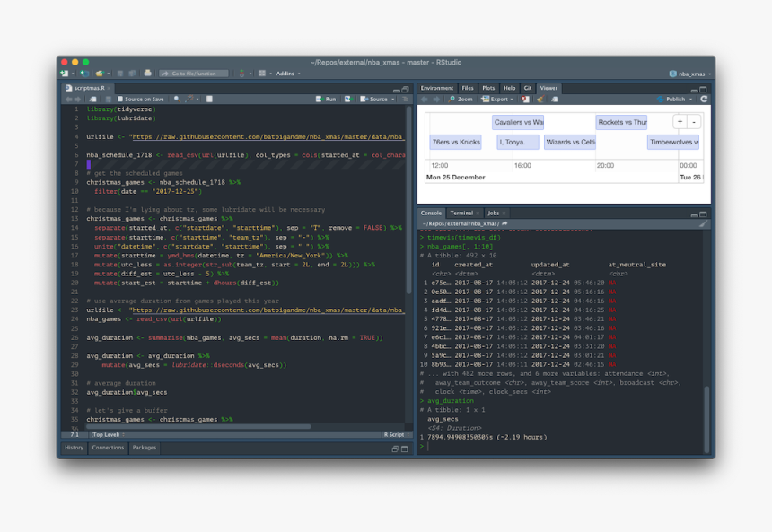Open the find and replace magnifier
Image resolution: width=772 pixels, height=532 pixels.
point(177,99)
